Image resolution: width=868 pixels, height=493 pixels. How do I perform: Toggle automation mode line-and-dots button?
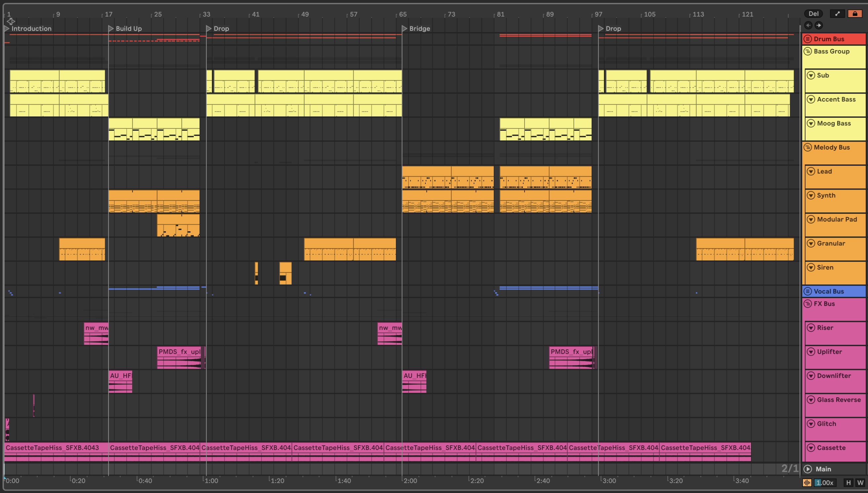(x=837, y=14)
